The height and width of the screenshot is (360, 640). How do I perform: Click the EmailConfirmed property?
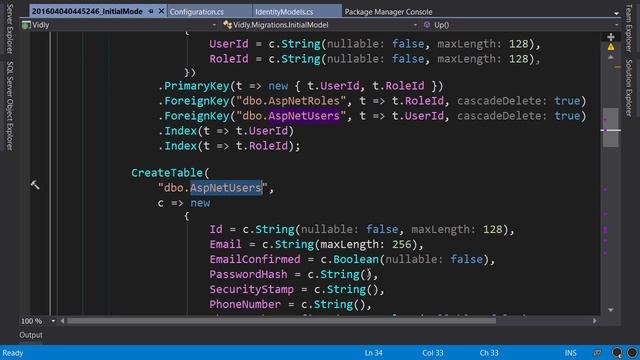click(x=255, y=259)
